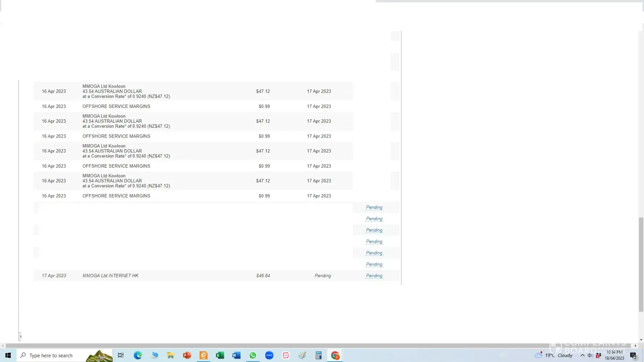This screenshot has width=644, height=362.
Task: Click the left arrow of horizontal scrollbar
Action: coord(3,346)
